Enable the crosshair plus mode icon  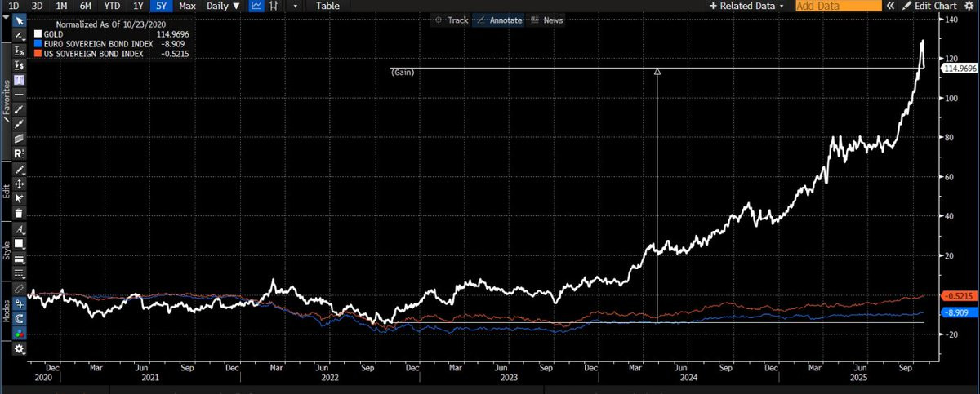tap(20, 304)
